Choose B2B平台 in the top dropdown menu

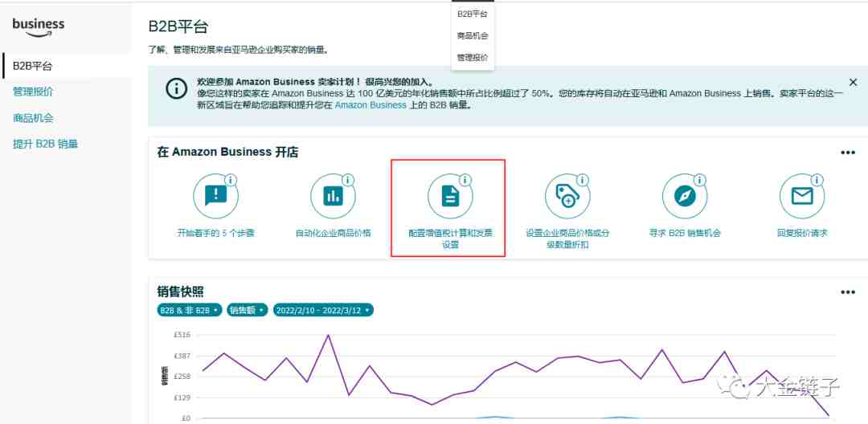[x=473, y=14]
